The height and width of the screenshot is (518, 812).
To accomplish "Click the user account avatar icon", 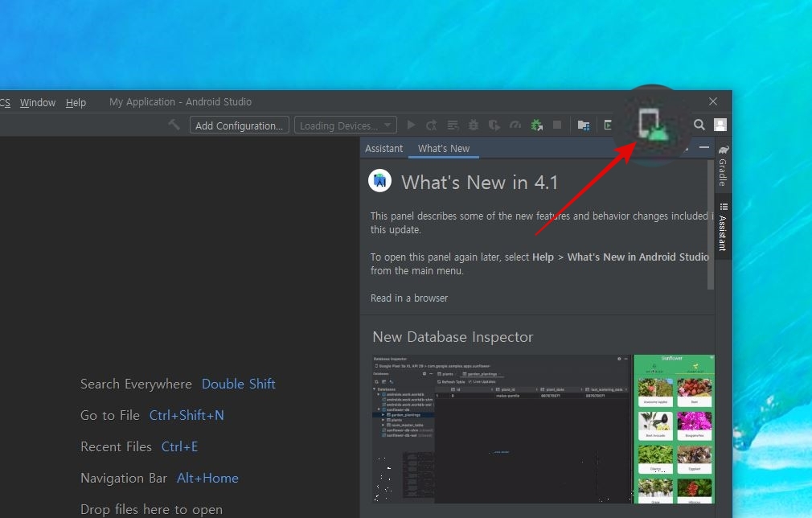I will [x=720, y=125].
